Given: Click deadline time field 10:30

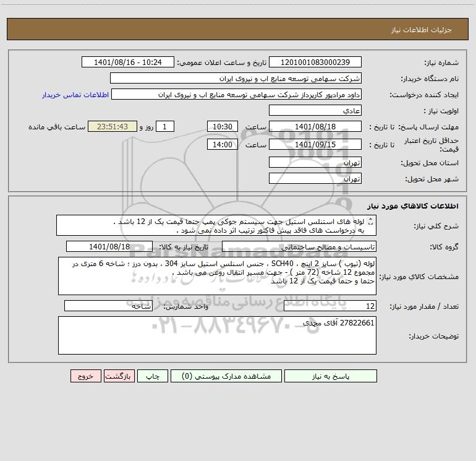Looking at the screenshot, I should 222,126.
